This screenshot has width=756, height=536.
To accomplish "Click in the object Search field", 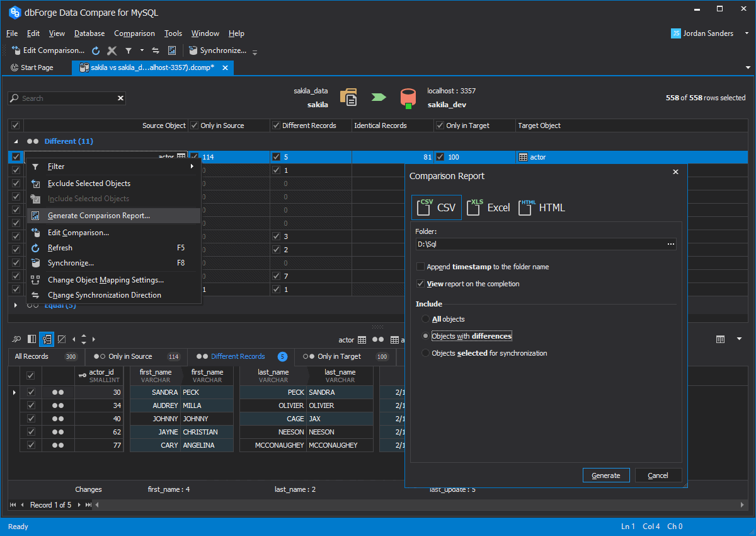I will pos(66,98).
